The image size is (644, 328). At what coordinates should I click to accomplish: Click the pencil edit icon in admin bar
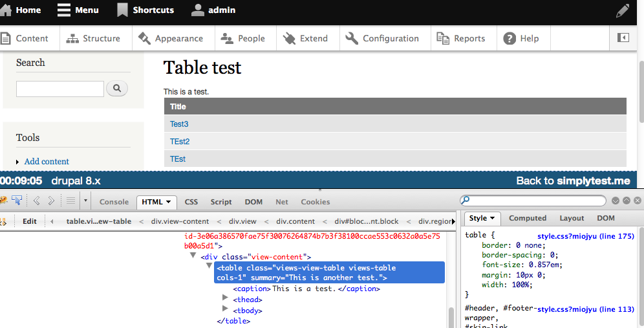point(622,10)
